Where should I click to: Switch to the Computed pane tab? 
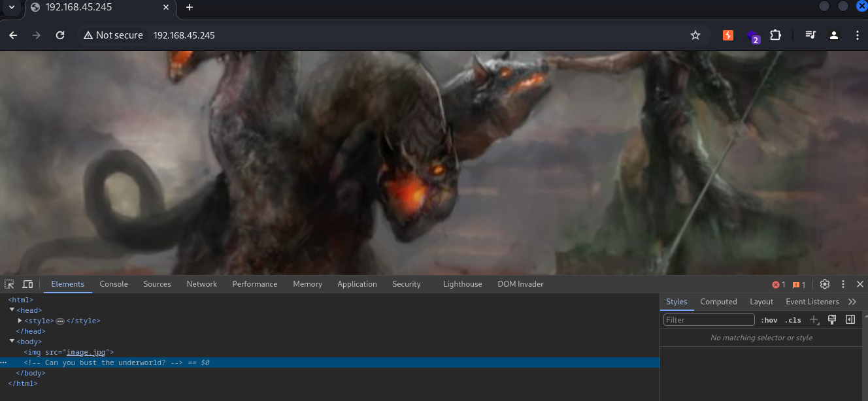click(x=718, y=302)
